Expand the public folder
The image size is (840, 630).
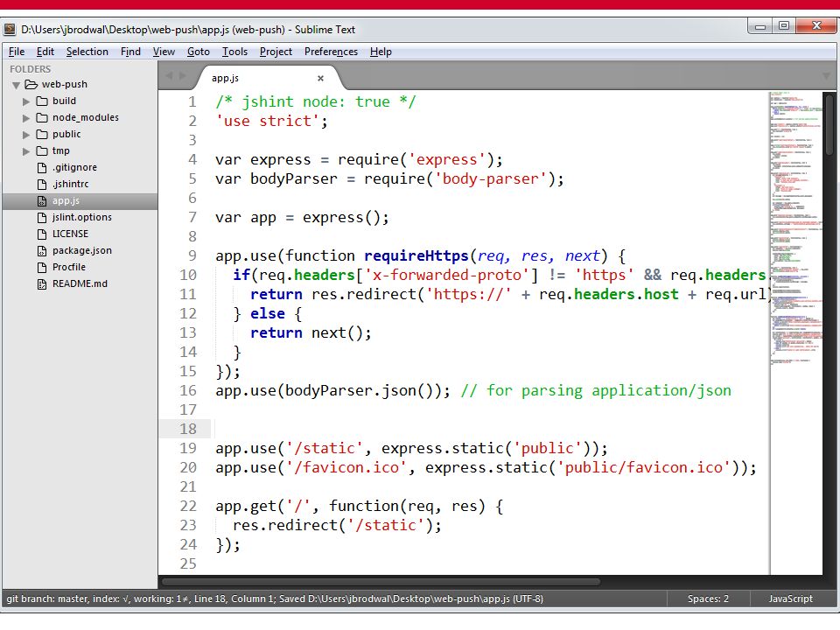25,135
